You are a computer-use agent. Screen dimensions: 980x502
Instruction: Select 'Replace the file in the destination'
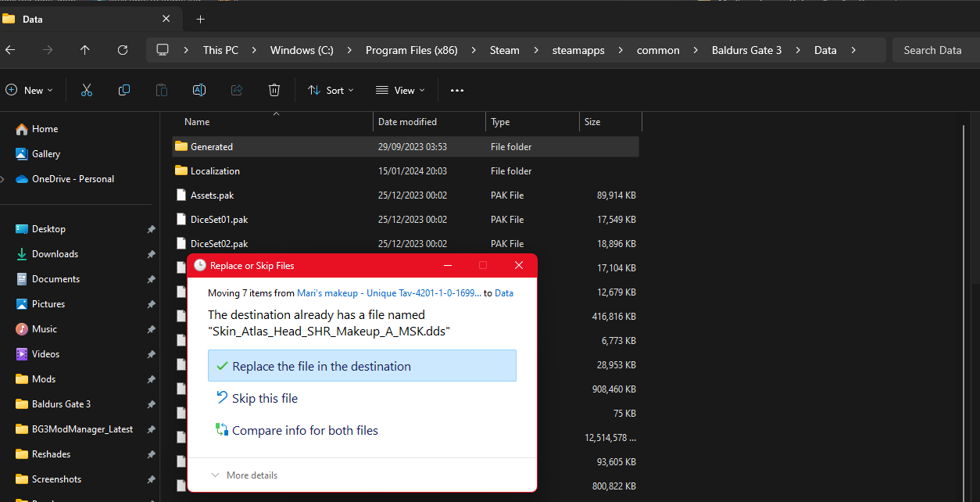[362, 365]
